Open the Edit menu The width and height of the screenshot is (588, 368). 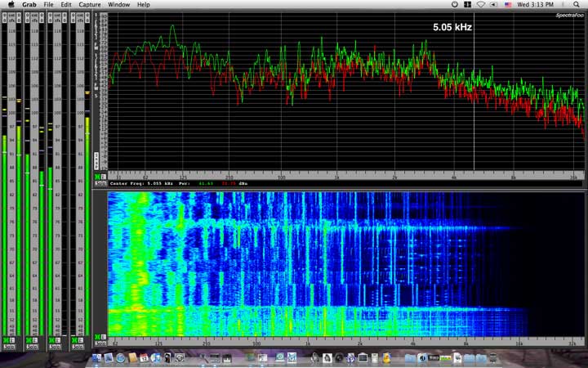tap(66, 5)
